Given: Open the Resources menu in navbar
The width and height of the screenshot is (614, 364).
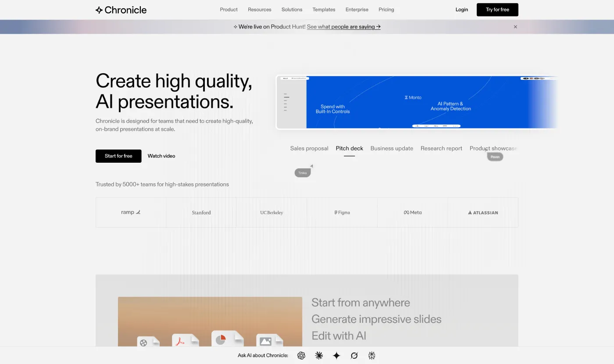Looking at the screenshot, I should [260, 10].
